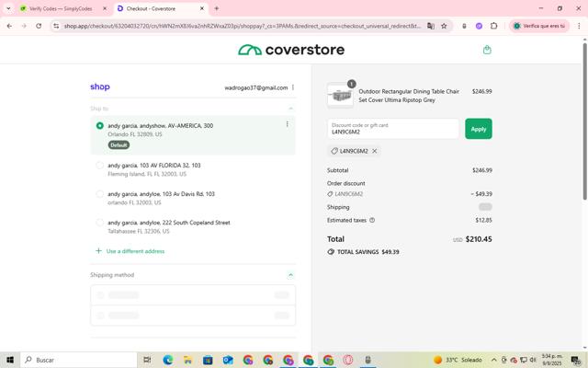Click the address bar URL
Image resolution: width=588 pixels, height=368 pixels.
242,26
